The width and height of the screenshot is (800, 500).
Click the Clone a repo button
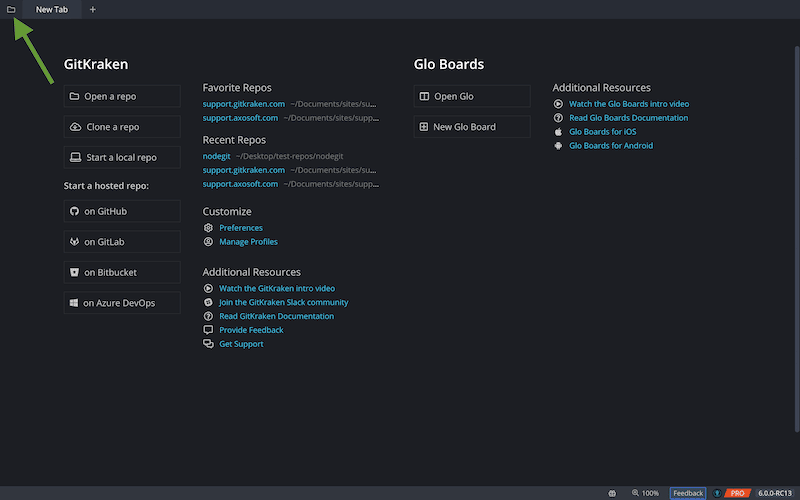coord(122,127)
